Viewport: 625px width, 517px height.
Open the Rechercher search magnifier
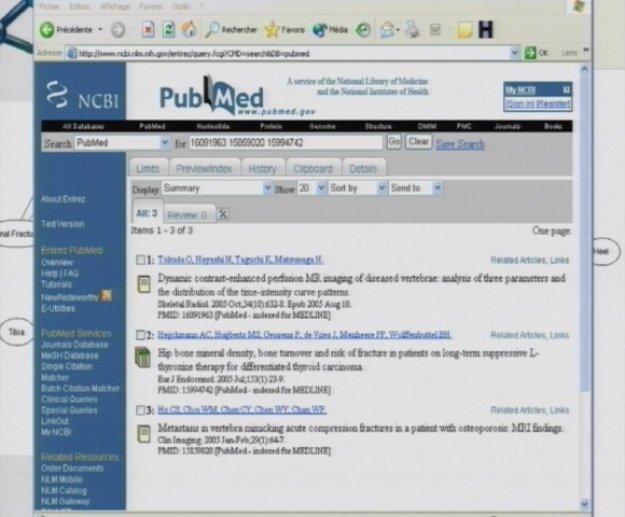pos(212,30)
